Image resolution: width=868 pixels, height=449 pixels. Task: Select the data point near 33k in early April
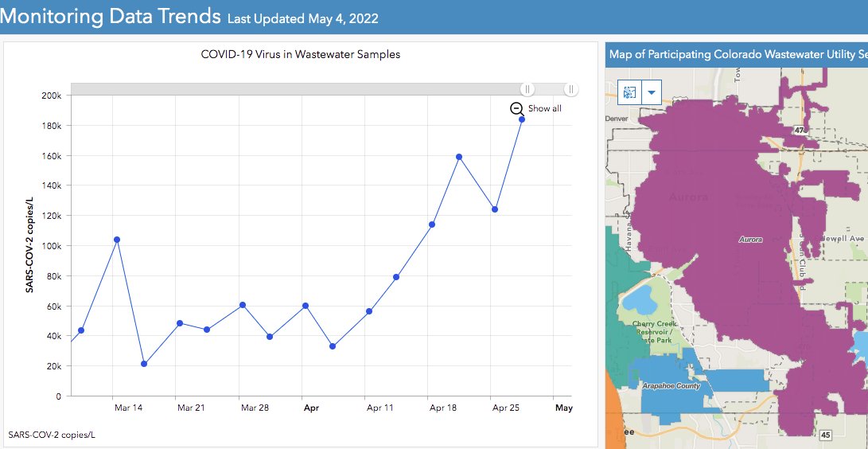coord(333,346)
